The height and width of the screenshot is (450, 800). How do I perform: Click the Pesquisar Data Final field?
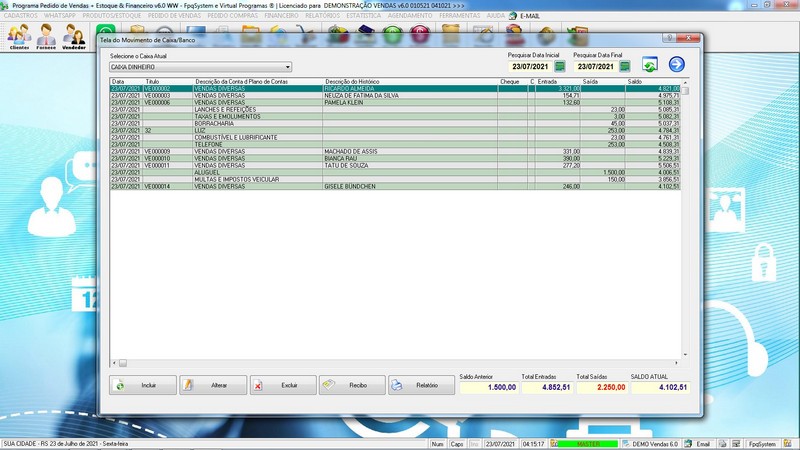click(595, 67)
